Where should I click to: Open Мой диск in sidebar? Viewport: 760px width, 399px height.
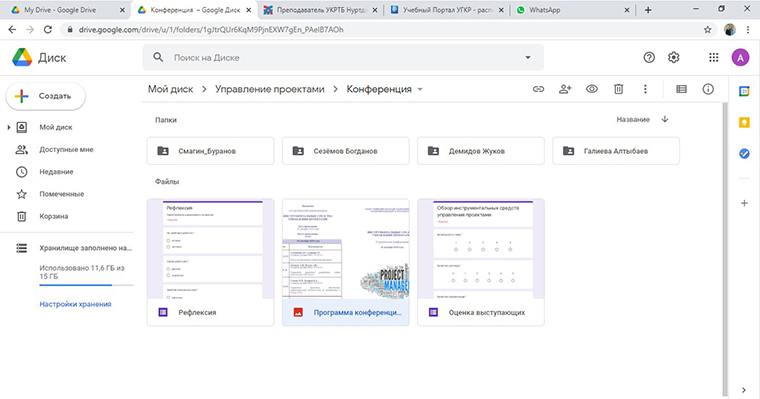pyautogui.click(x=56, y=128)
